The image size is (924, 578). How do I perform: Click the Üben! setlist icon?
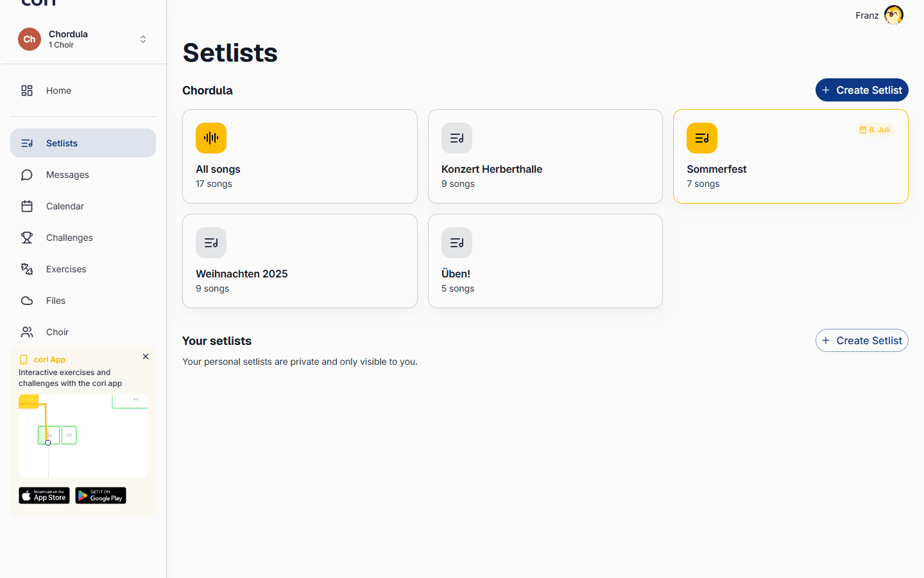457,243
